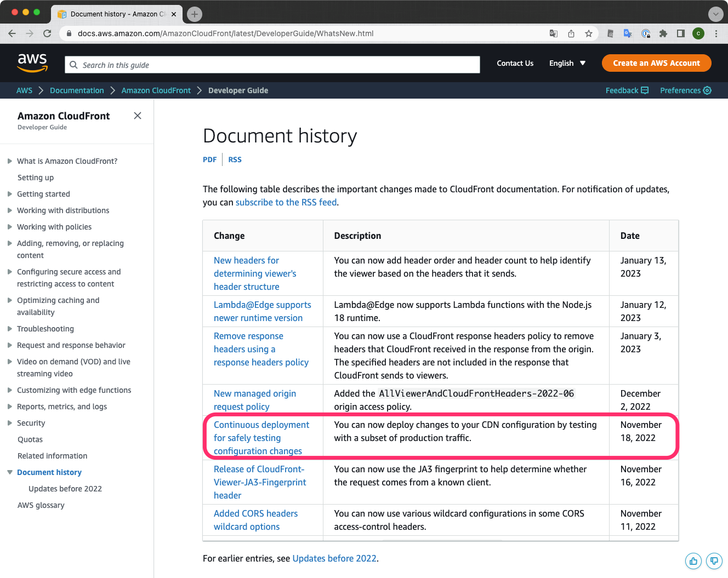Screen dimensions: 728x578
Task: Click the AWS breadcrumb link
Action: click(24, 90)
